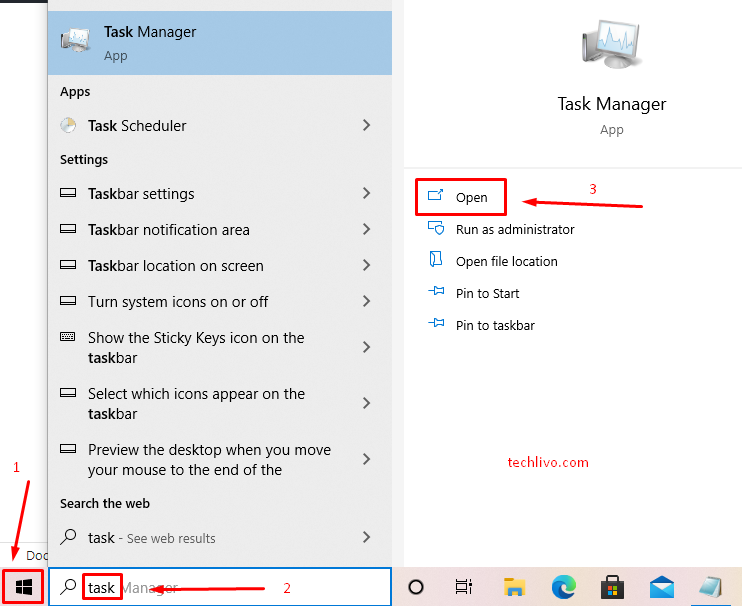
Task: Expand Taskbar settings chevron
Action: (366, 193)
